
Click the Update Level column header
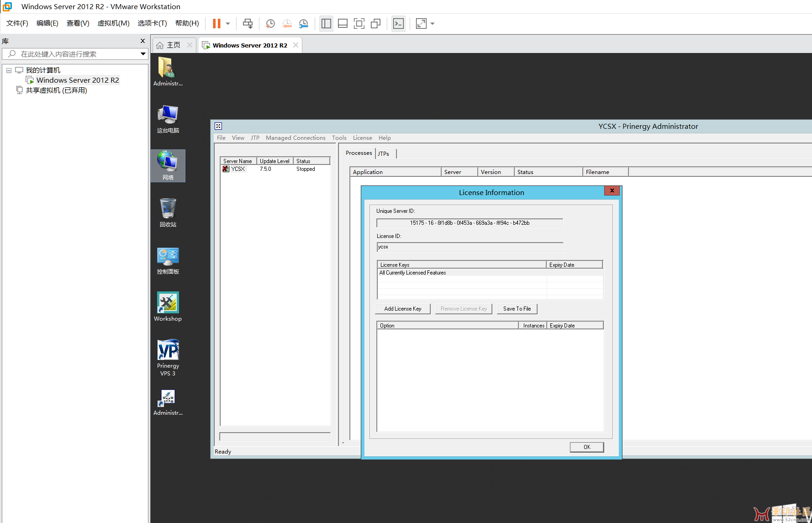[x=275, y=161]
